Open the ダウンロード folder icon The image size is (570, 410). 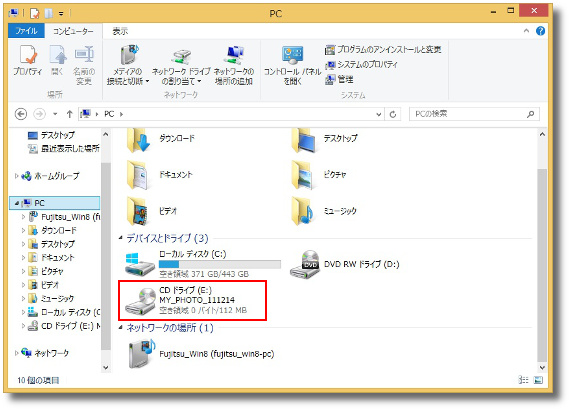(x=138, y=139)
